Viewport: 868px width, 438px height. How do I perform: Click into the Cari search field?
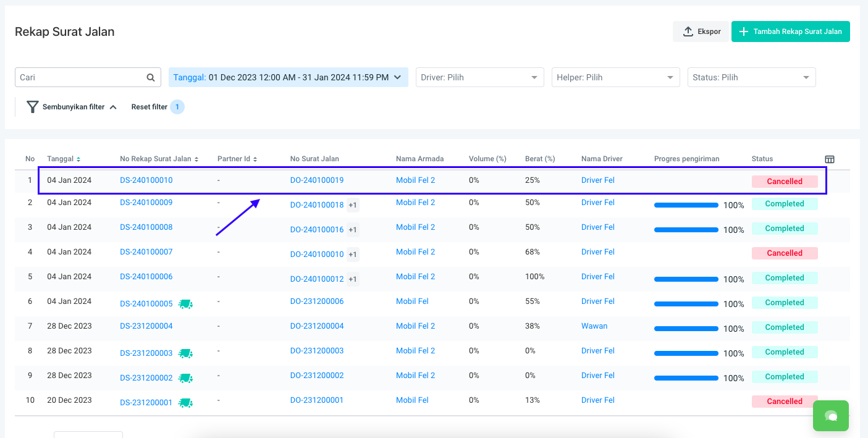click(x=80, y=78)
